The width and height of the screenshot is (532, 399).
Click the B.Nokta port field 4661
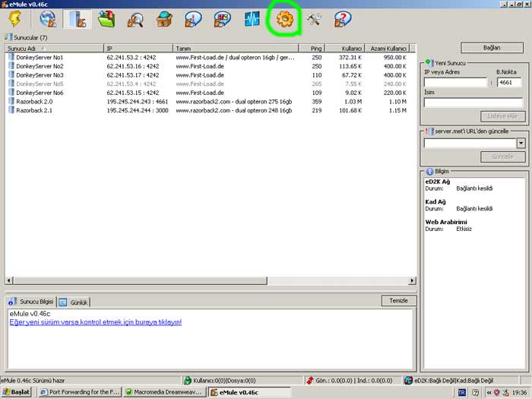click(509, 82)
